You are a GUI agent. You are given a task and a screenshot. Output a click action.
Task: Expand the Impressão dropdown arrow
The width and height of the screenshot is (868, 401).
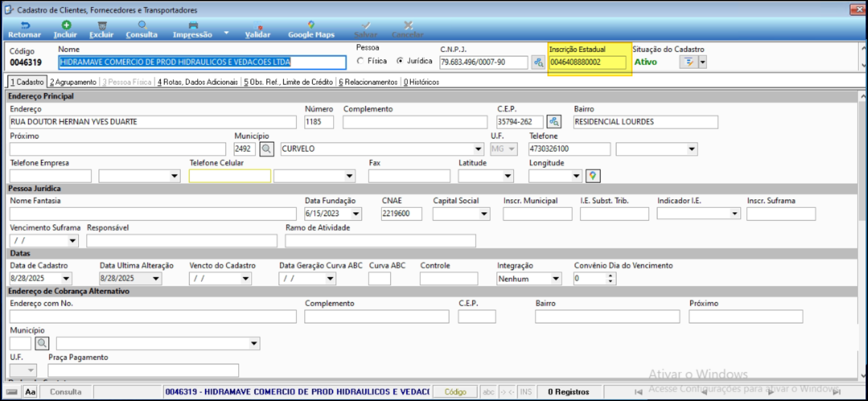click(226, 33)
